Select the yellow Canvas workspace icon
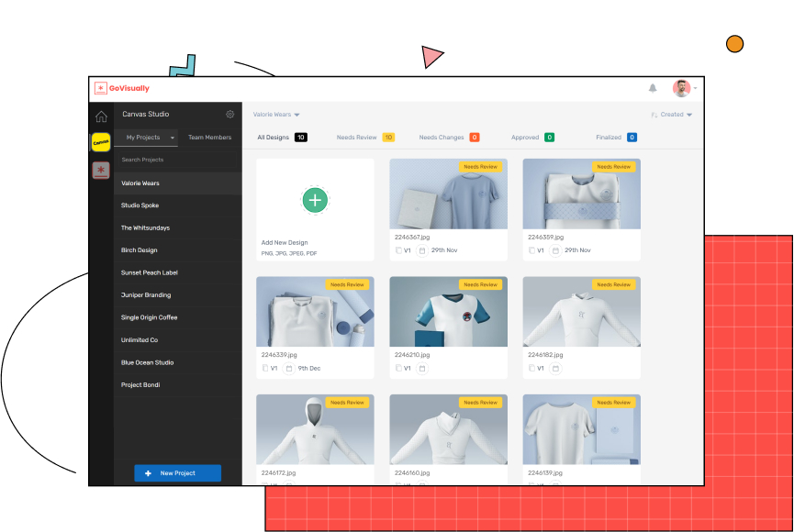 (101, 143)
